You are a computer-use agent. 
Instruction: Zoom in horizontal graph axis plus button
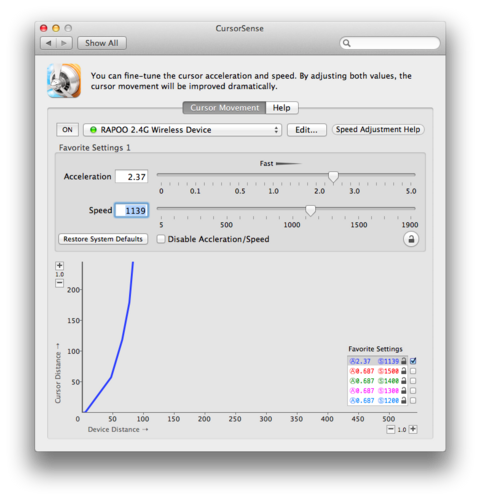(413, 429)
